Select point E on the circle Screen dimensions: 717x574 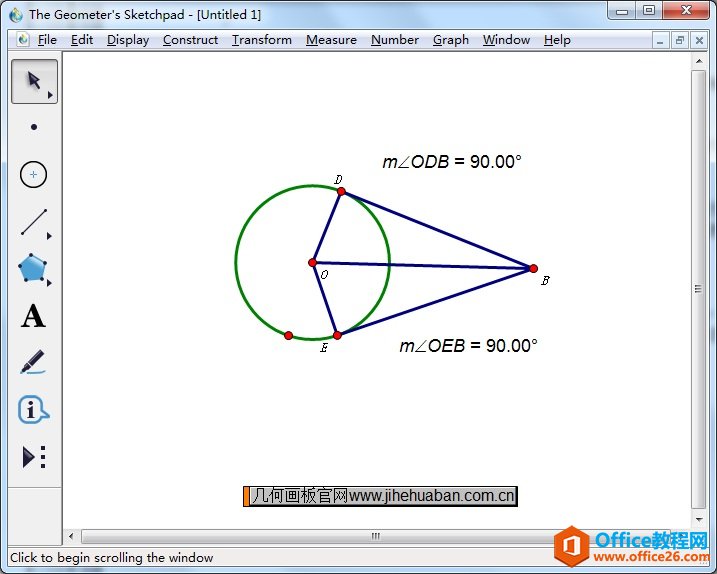click(x=337, y=335)
